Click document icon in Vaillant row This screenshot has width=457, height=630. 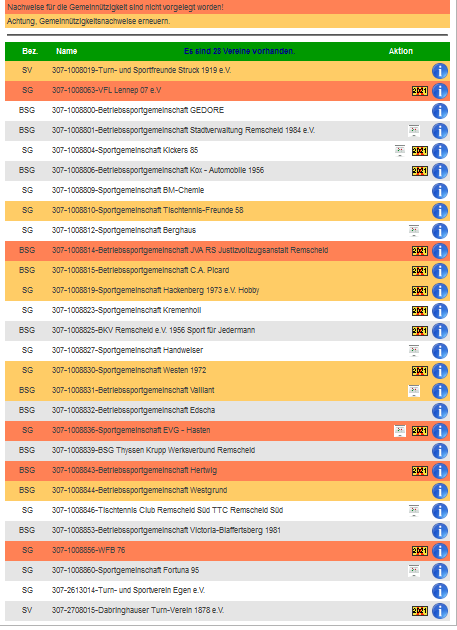pyautogui.click(x=414, y=391)
